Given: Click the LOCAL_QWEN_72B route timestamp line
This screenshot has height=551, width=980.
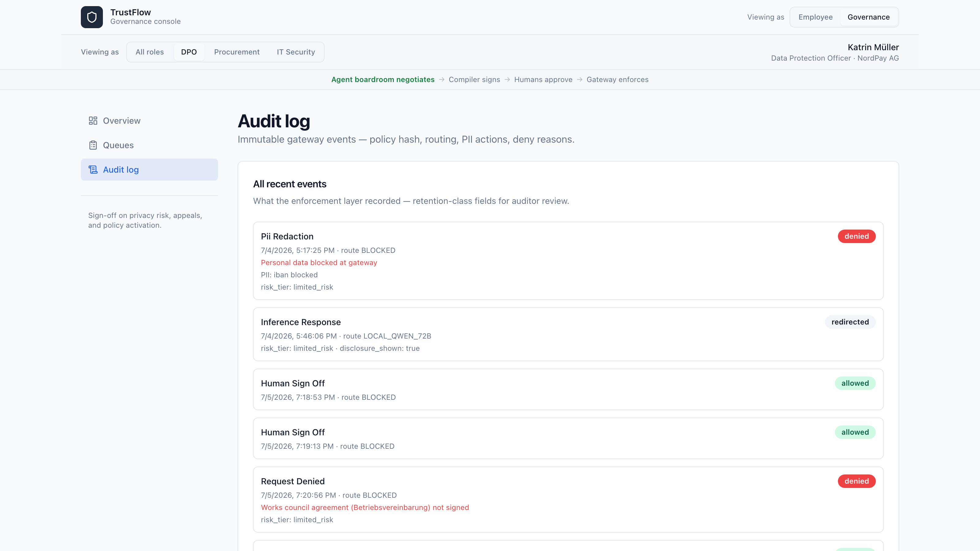Looking at the screenshot, I should 346,336.
